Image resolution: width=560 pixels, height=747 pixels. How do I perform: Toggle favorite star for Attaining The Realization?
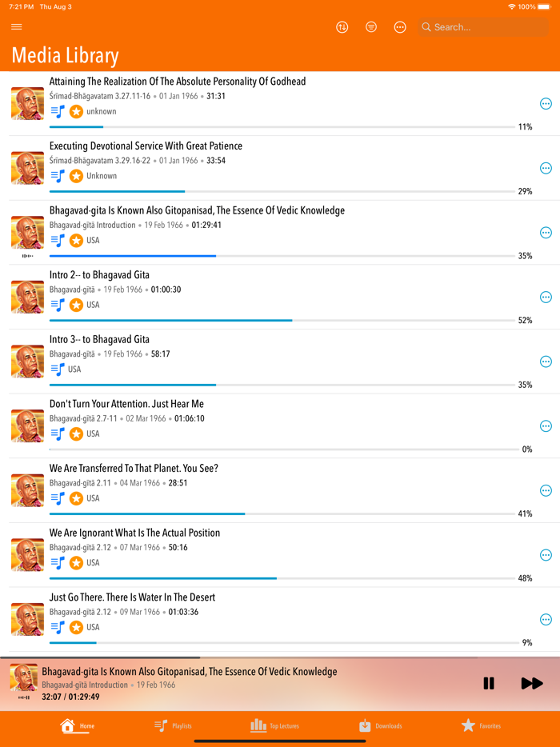click(76, 111)
